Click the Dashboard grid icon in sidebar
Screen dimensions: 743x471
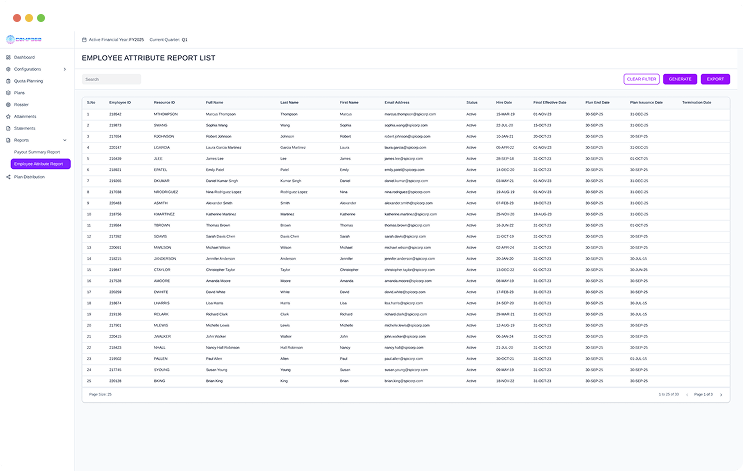tap(8, 57)
